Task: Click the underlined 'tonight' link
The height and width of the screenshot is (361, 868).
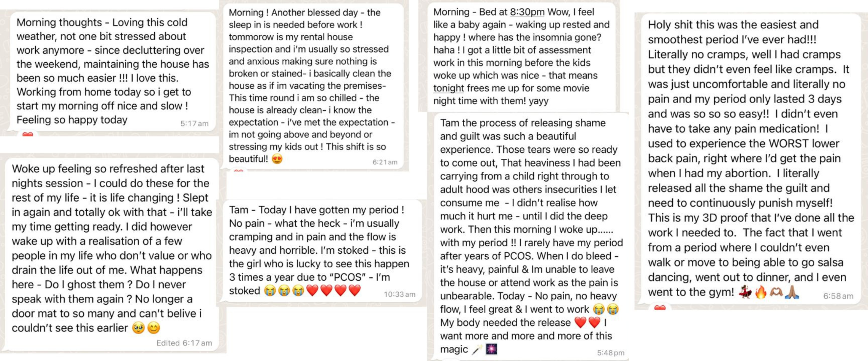Action: 449,88
